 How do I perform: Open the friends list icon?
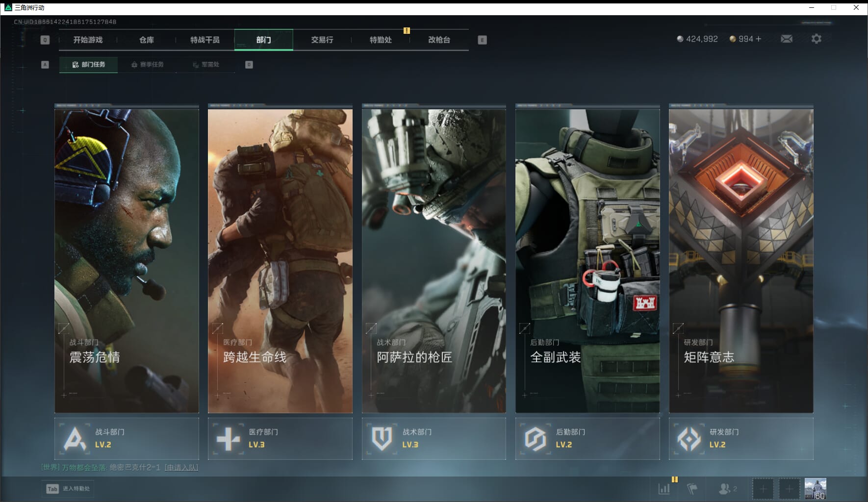pos(726,489)
